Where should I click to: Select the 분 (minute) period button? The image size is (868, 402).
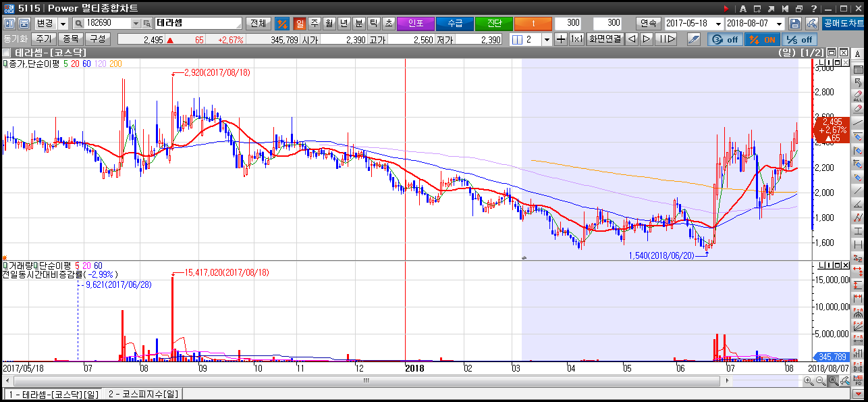coord(359,23)
